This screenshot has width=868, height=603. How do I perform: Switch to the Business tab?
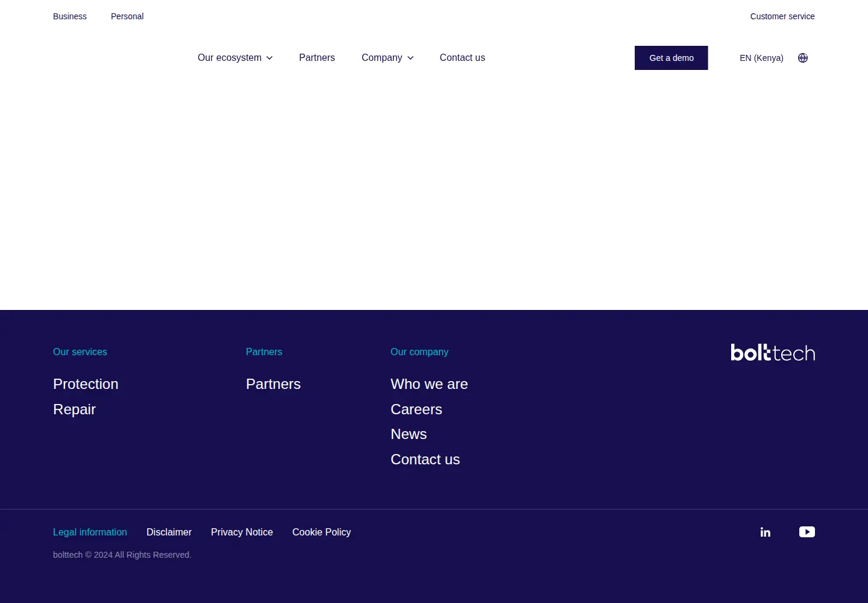[70, 16]
